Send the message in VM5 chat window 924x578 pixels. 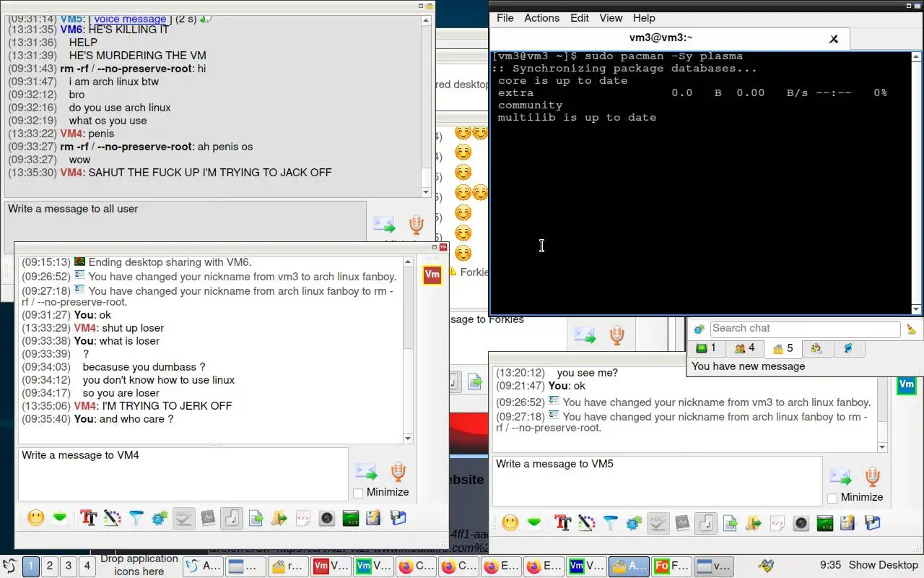point(840,477)
